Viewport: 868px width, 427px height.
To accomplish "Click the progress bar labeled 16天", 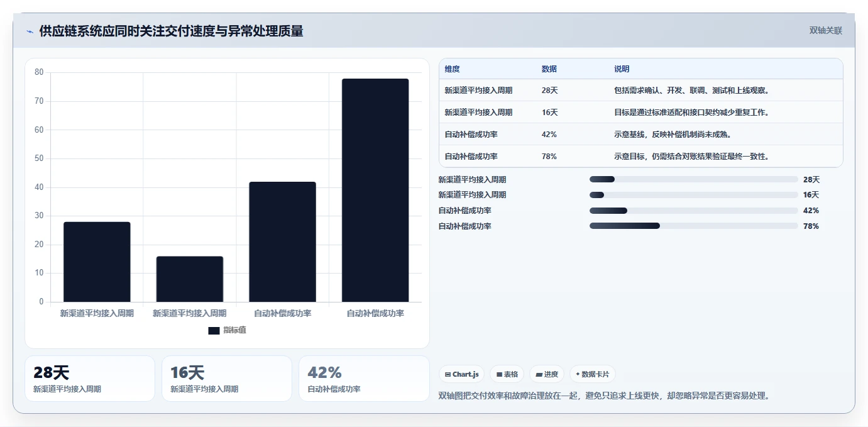I will 693,195.
